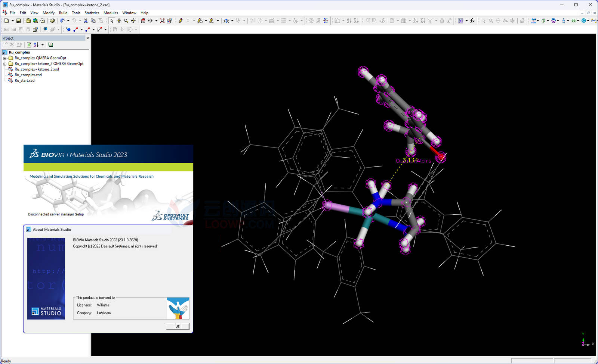Select the Ru_complex project root
Viewport: 598px width, 364px height.
19,53
